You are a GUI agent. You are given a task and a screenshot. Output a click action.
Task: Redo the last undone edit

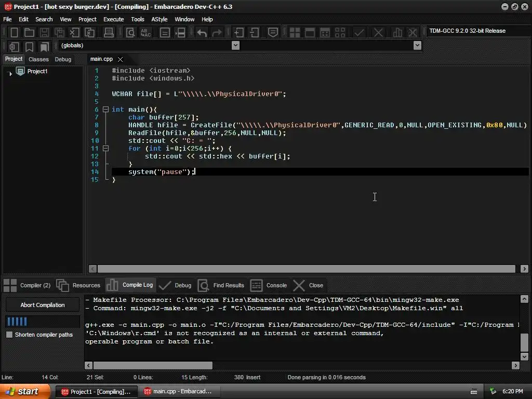217,33
